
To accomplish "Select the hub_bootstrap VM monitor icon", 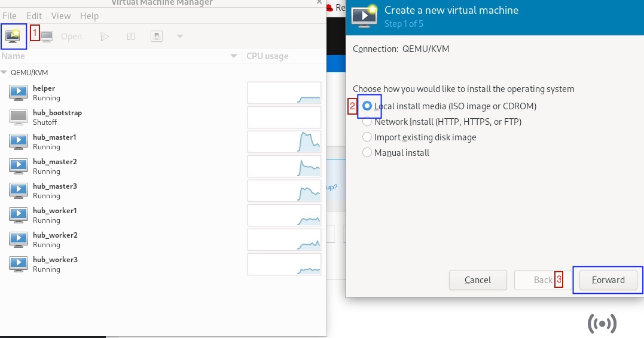I will (19, 117).
